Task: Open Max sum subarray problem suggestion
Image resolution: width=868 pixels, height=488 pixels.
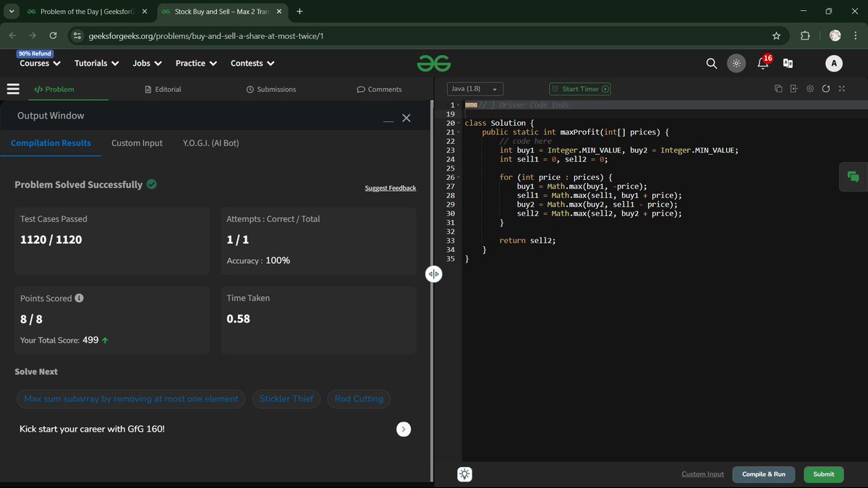Action: (x=131, y=398)
